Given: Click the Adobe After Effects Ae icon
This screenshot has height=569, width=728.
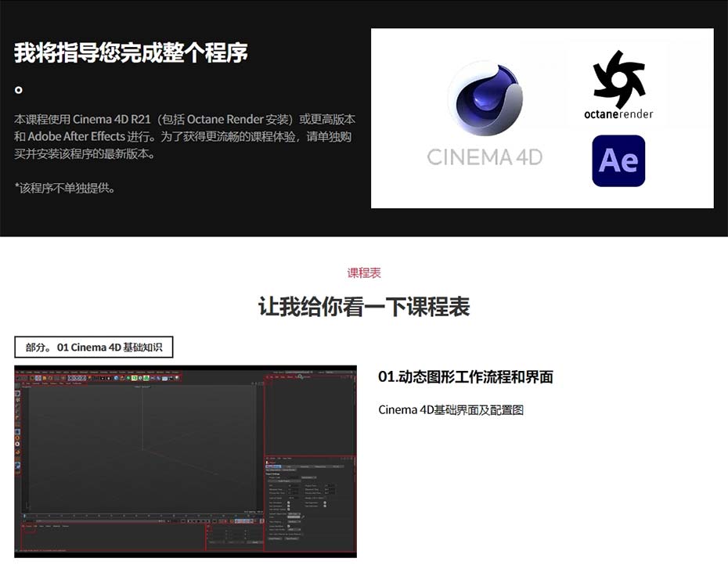Looking at the screenshot, I should [618, 160].
